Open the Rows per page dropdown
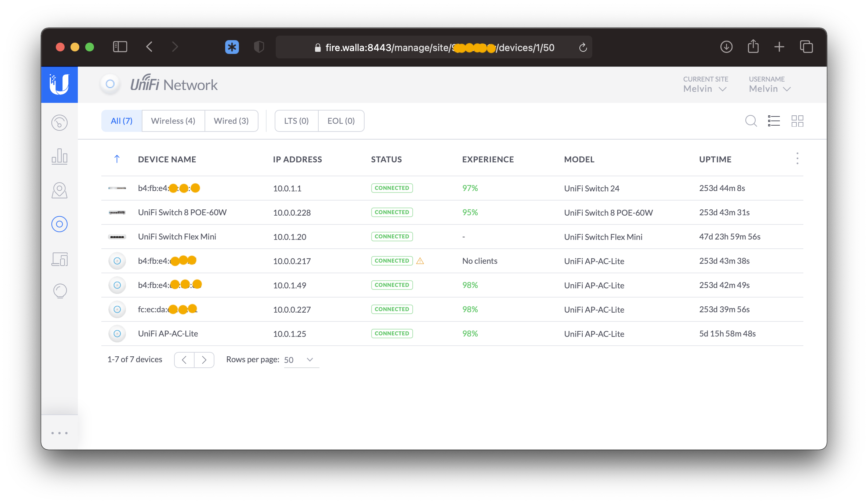Image resolution: width=868 pixels, height=504 pixels. (301, 360)
